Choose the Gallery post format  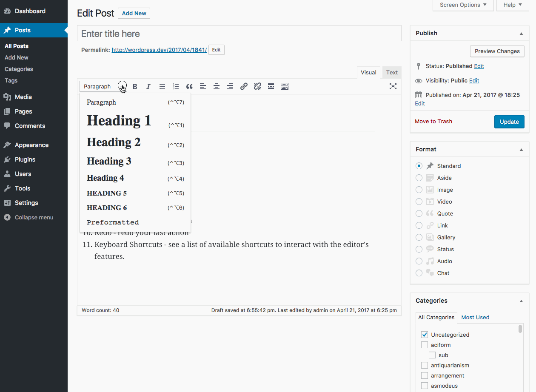click(x=419, y=237)
